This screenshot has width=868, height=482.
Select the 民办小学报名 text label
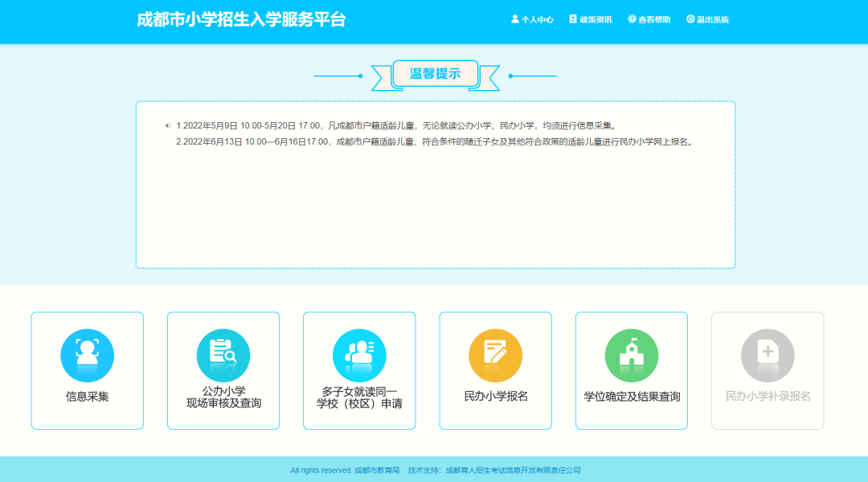point(495,397)
